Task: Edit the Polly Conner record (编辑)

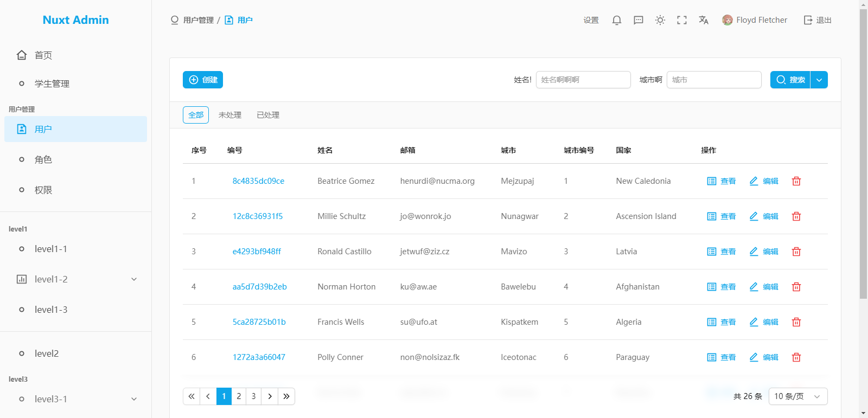Action: point(764,357)
